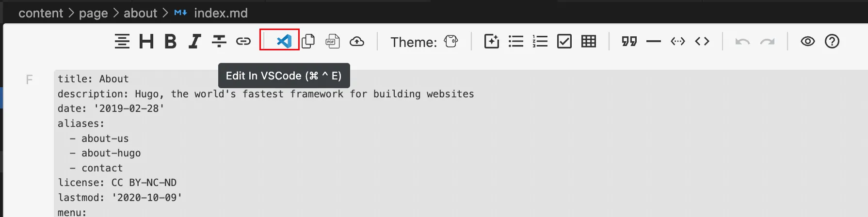Insert a hyperlink

coord(243,42)
